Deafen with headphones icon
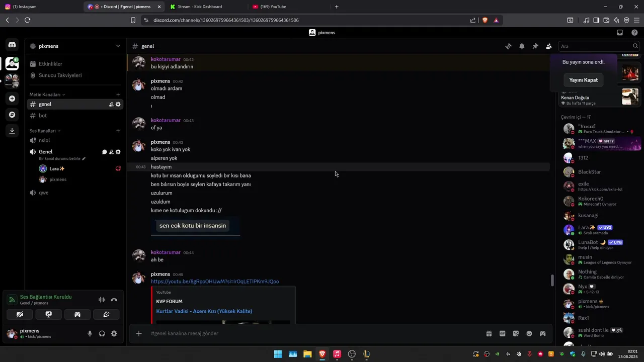Viewport: 644px width, 362px height. point(102,333)
